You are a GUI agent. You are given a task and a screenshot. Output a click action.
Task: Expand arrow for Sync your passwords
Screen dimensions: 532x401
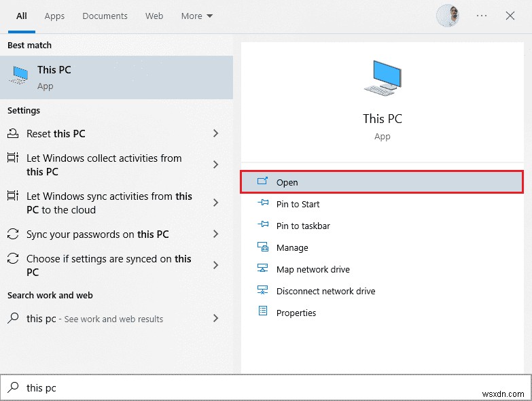pyautogui.click(x=215, y=234)
